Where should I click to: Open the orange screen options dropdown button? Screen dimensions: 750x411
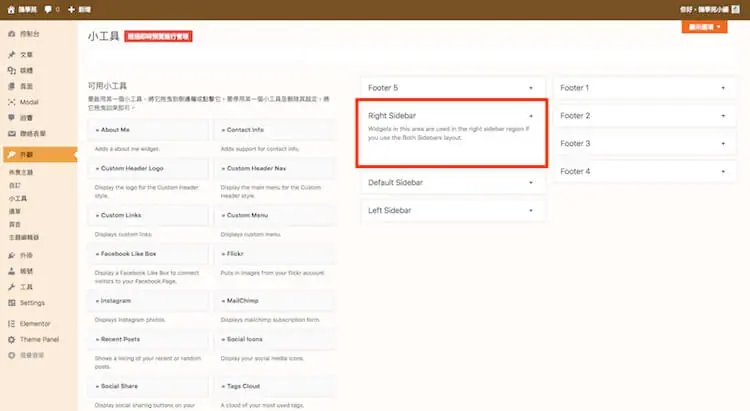705,27
